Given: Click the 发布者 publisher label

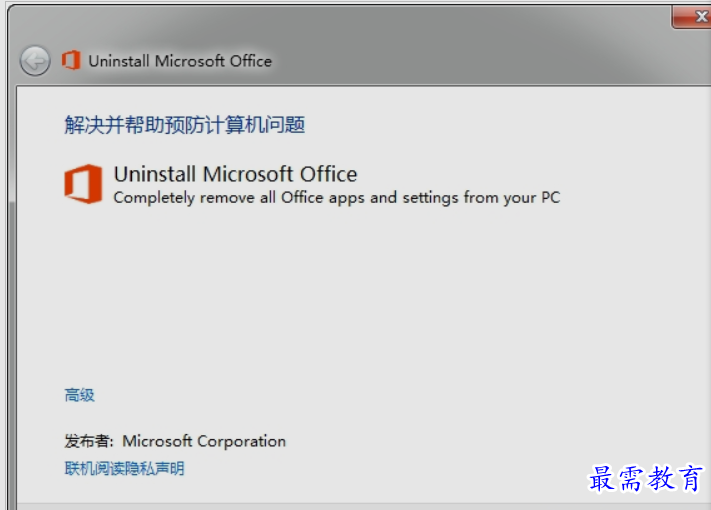Looking at the screenshot, I should (x=89, y=441).
